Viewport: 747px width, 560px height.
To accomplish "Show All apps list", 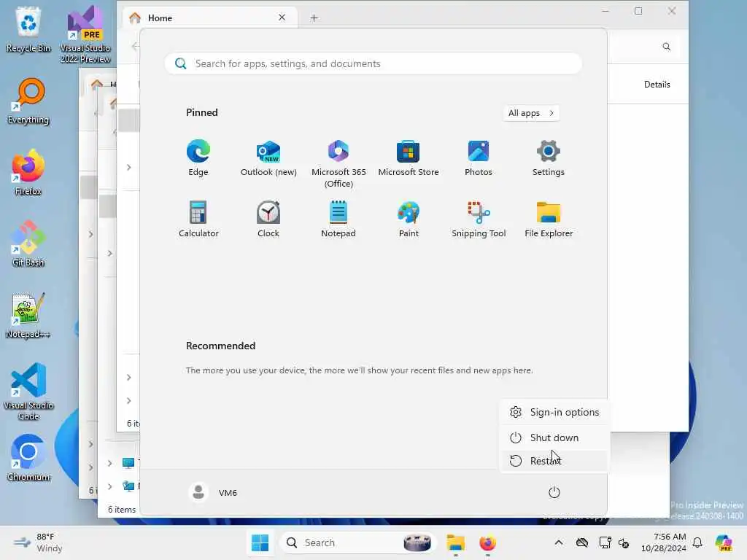I will (531, 113).
